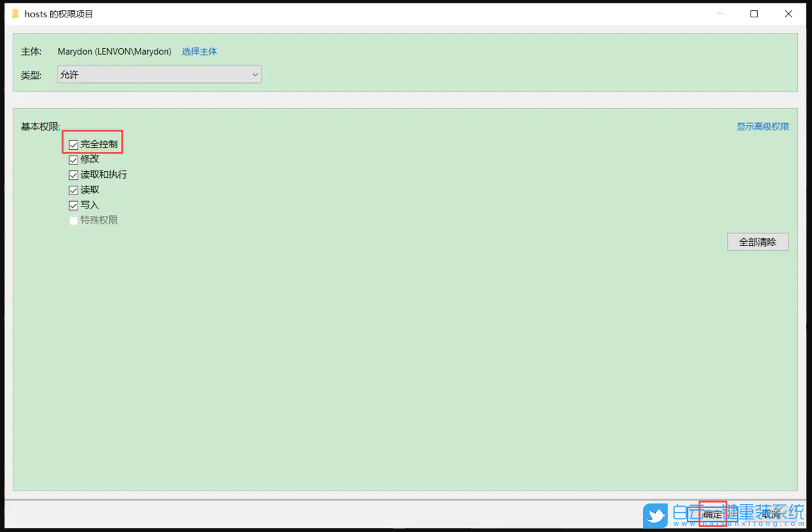The height and width of the screenshot is (532, 812).
Task: Open 显示高级权限 link
Action: pyautogui.click(x=763, y=126)
